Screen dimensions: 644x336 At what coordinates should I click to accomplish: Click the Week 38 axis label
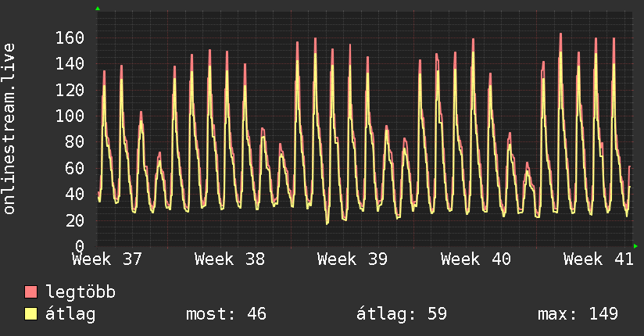point(230,259)
